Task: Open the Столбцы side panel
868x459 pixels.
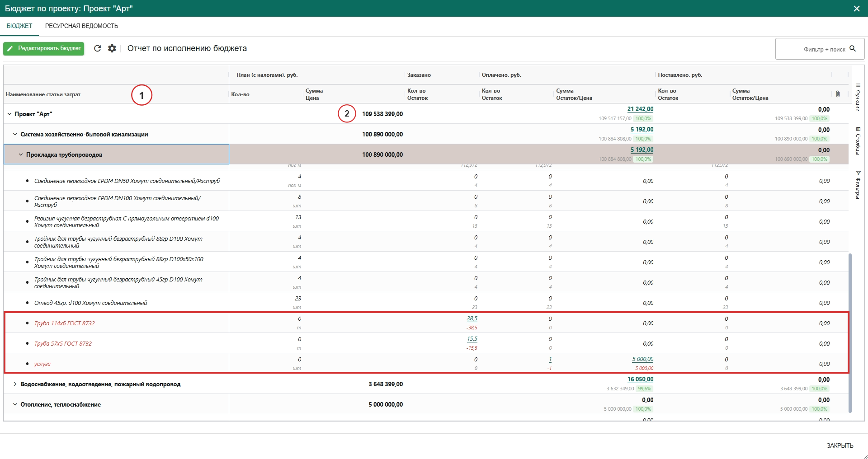Action: point(858,141)
